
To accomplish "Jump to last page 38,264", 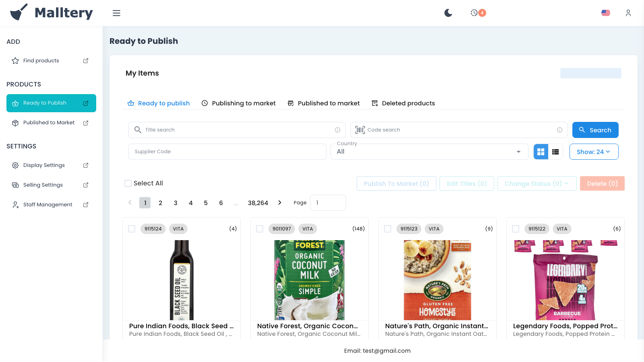I will [x=258, y=203].
